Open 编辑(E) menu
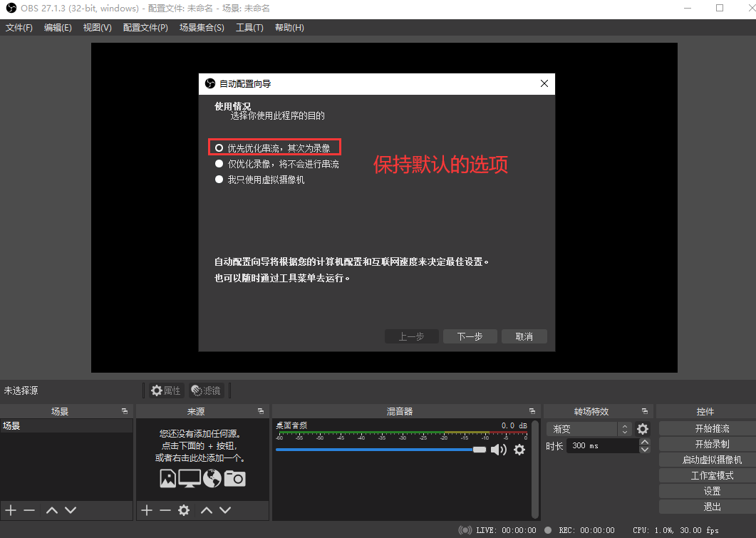 58,28
